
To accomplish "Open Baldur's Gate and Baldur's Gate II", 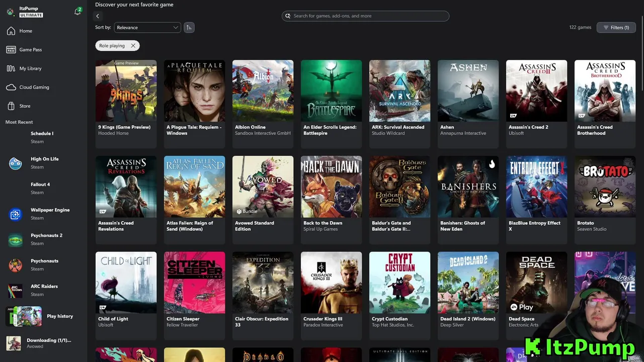I will (399, 200).
